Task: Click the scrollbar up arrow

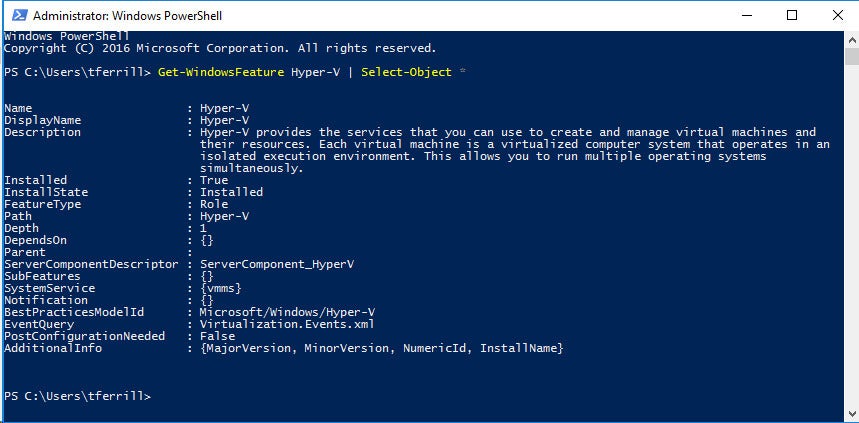Action: pos(851,39)
